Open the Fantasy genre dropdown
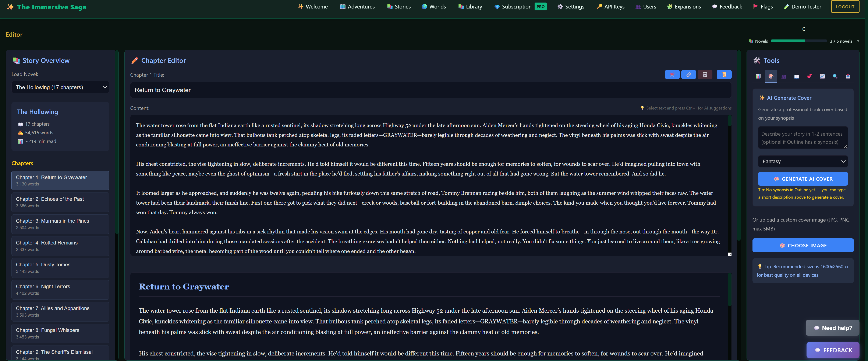This screenshot has width=868, height=361. (803, 161)
